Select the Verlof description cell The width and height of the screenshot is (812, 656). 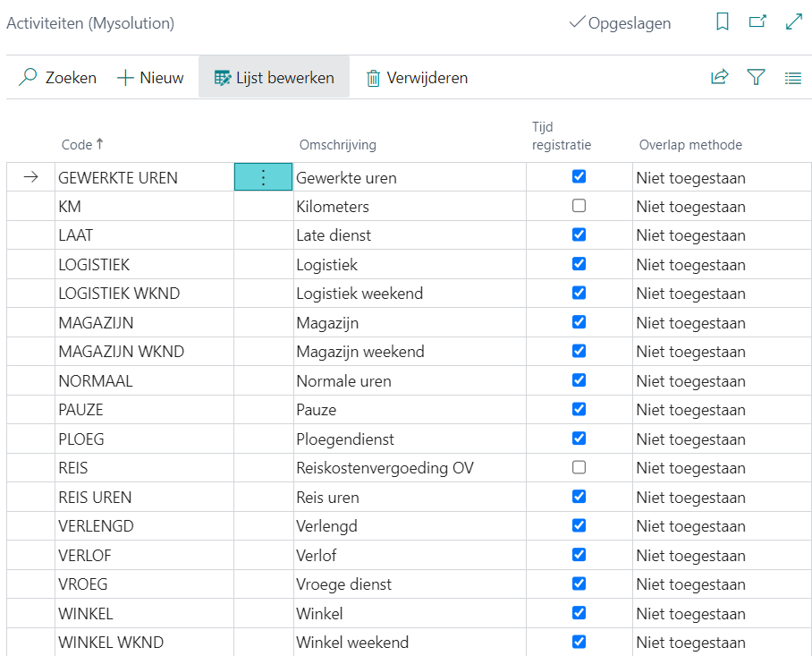[x=317, y=555]
